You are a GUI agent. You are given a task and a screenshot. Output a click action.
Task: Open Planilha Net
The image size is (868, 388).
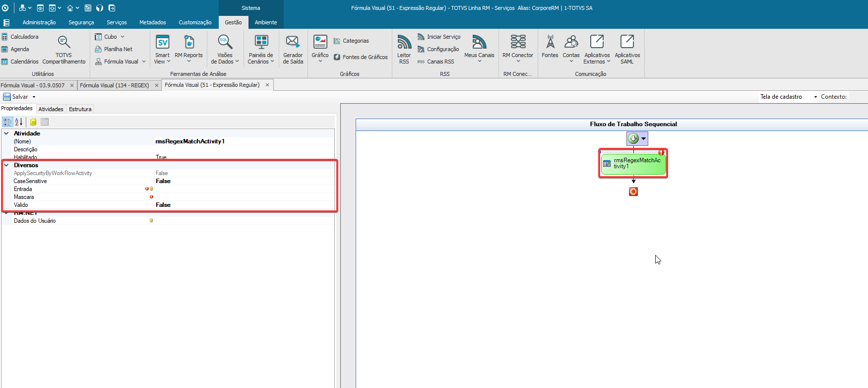pos(114,49)
